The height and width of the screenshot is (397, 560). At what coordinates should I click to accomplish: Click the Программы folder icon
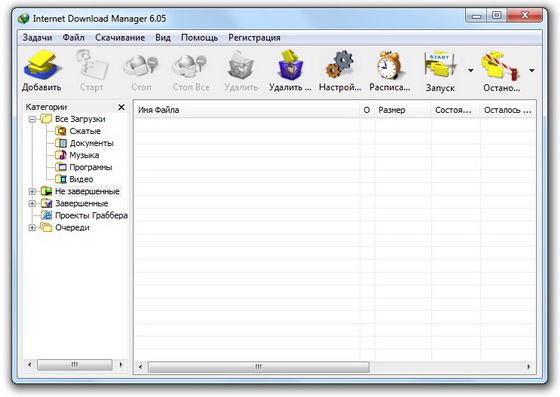pyautogui.click(x=61, y=167)
